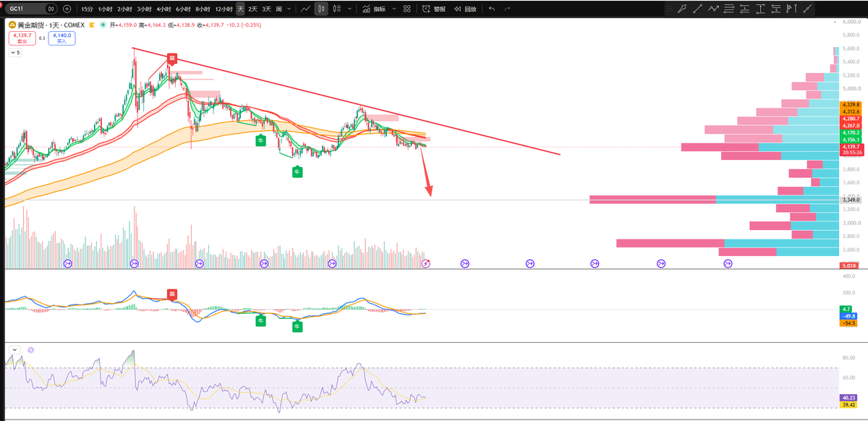
Task: Open the 指标 indicators dialog
Action: [374, 9]
